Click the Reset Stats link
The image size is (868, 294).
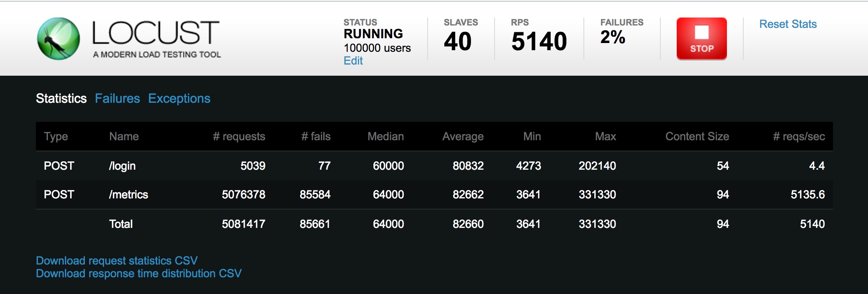[787, 24]
